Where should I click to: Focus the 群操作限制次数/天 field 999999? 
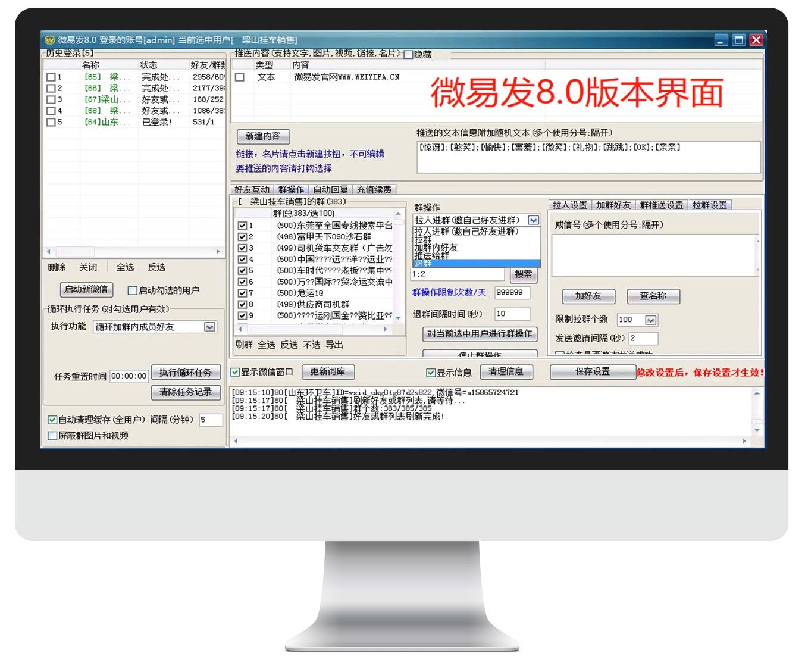pyautogui.click(x=512, y=293)
